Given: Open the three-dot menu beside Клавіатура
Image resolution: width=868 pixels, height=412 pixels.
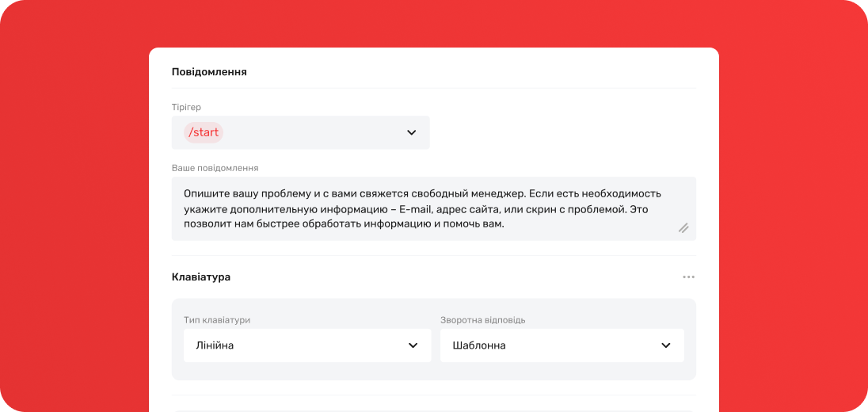Looking at the screenshot, I should click(x=688, y=277).
